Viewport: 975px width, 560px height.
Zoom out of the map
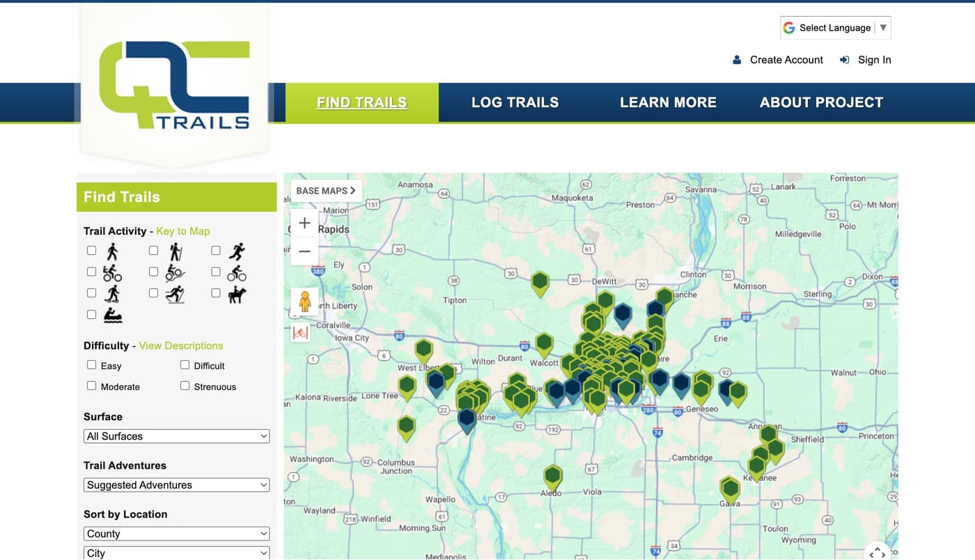304,251
